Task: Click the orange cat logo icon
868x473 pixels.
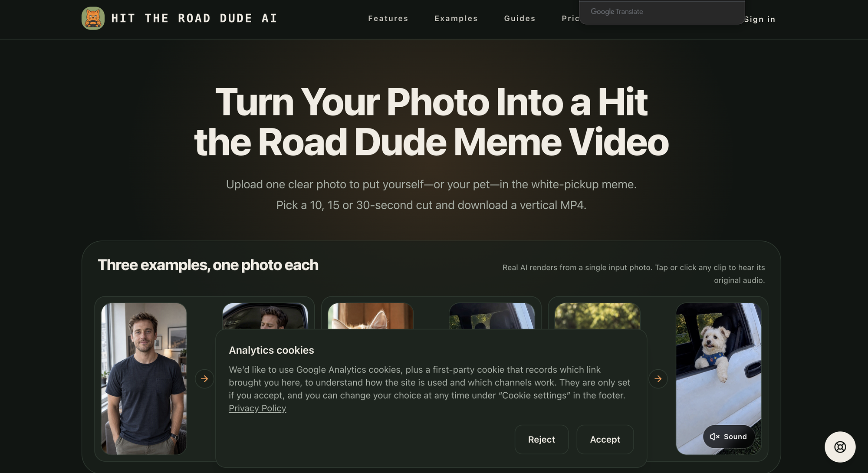Action: point(93,18)
